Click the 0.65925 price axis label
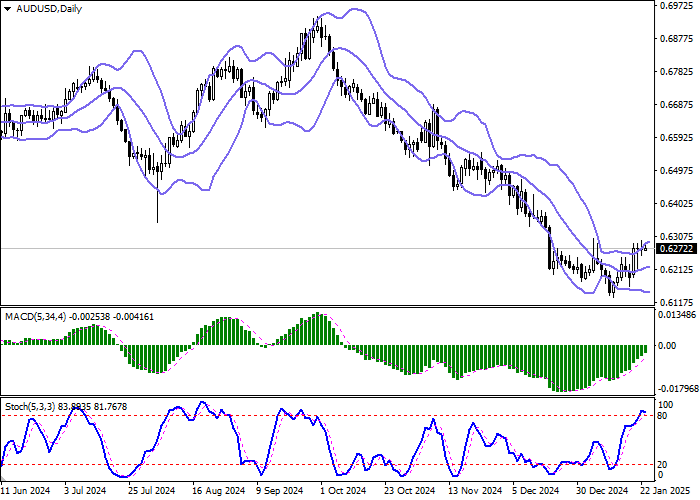 [x=676, y=138]
